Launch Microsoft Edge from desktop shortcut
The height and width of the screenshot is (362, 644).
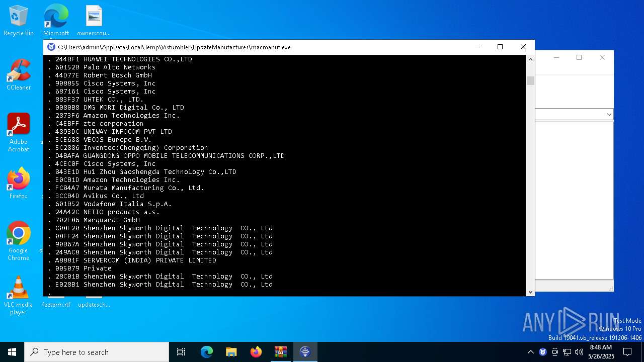tap(56, 21)
